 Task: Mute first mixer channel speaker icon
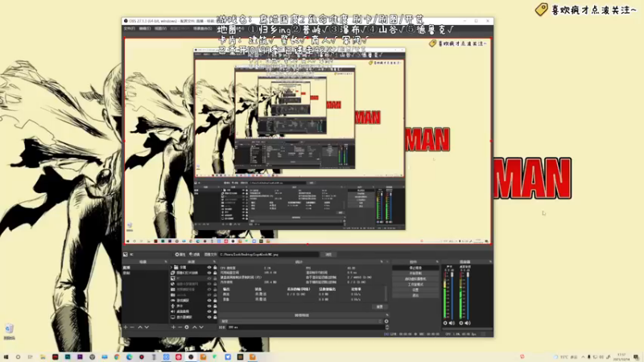pyautogui.click(x=452, y=323)
